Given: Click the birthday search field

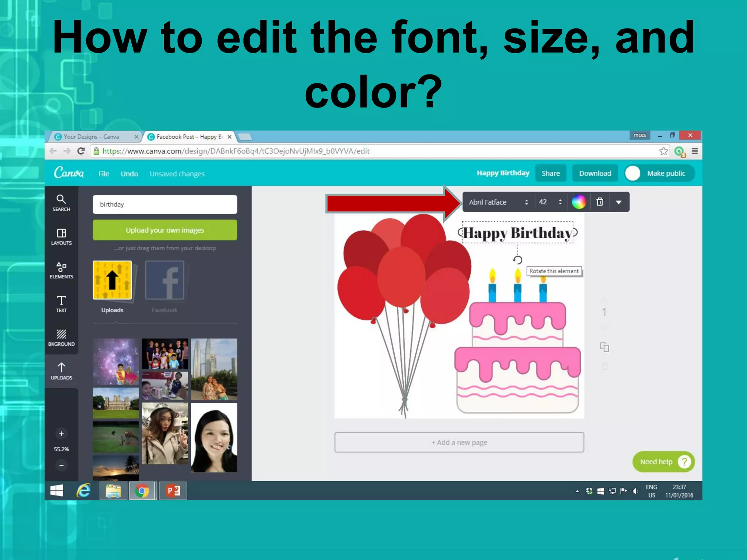Looking at the screenshot, I should click(x=165, y=204).
